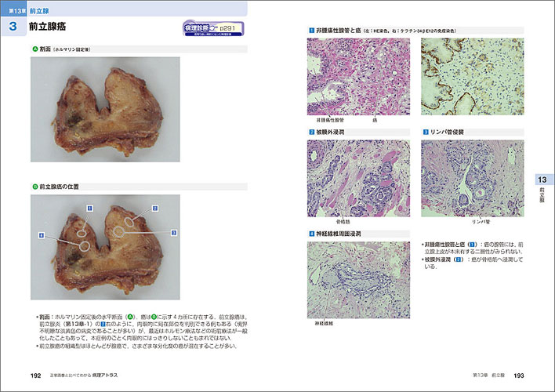Click the 病理診断 p291 reference badge
This screenshot has width=555, height=392.
point(212,29)
